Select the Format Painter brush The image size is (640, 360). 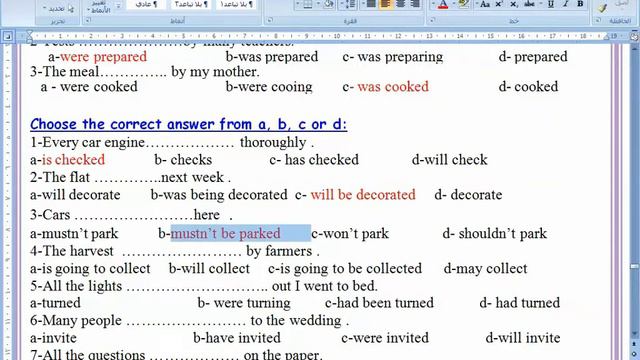coord(602,7)
